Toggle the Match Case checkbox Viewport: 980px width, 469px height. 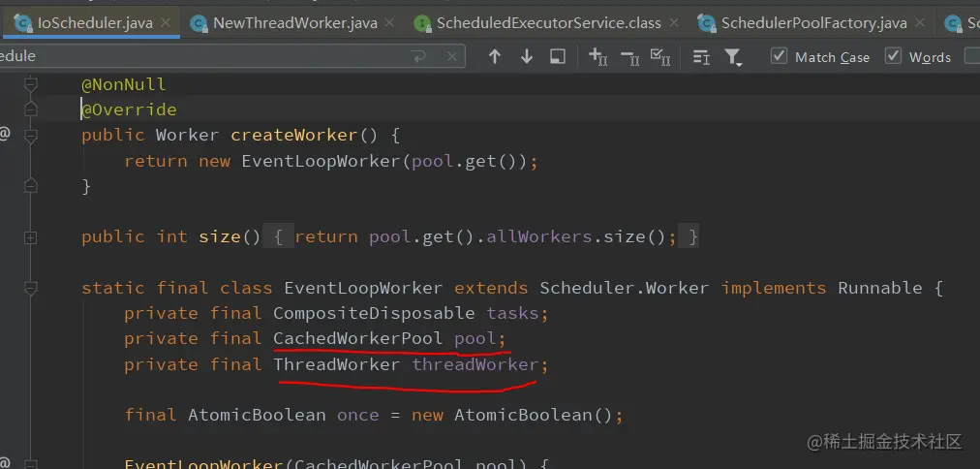[779, 56]
